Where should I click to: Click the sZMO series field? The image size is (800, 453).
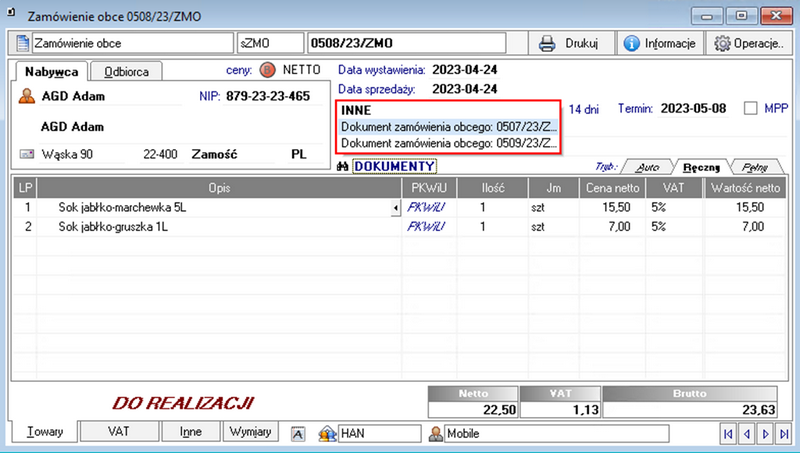pyautogui.click(x=270, y=43)
